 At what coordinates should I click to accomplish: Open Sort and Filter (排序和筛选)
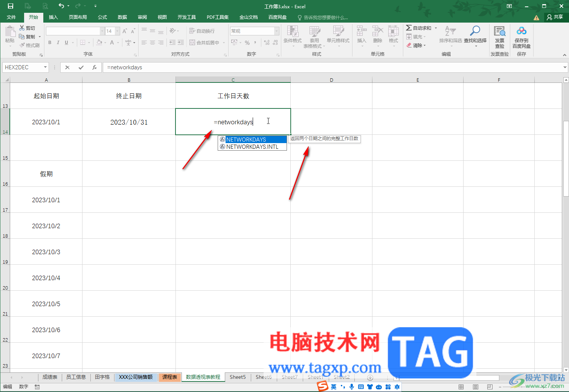coord(450,37)
